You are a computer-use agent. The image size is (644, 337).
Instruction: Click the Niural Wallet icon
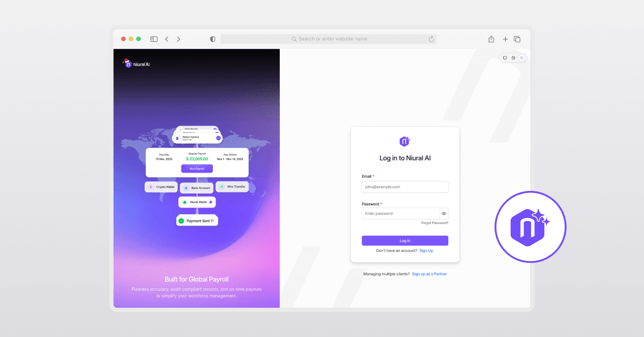click(x=185, y=201)
